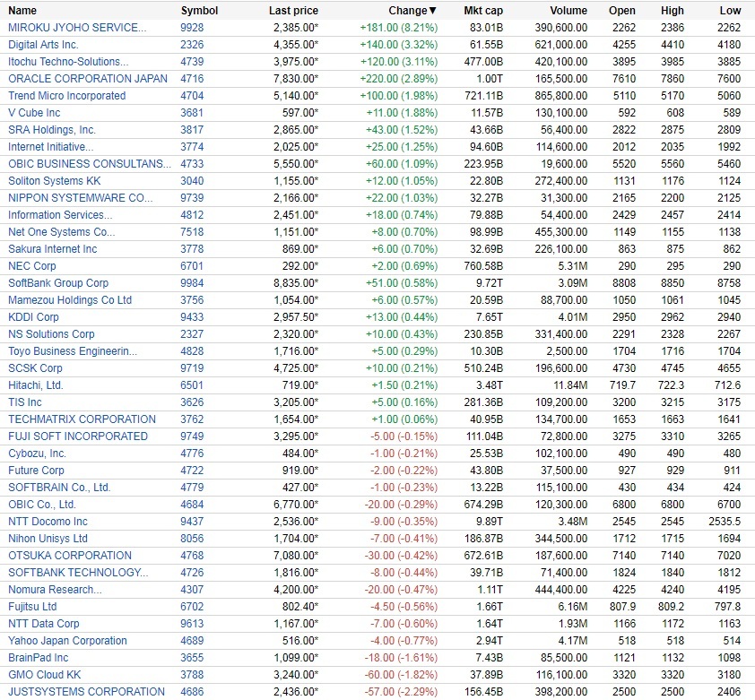This screenshot has height=700, width=755.
Task: Click symbol 9928 for MIROKU JYOHO
Action: click(x=192, y=28)
